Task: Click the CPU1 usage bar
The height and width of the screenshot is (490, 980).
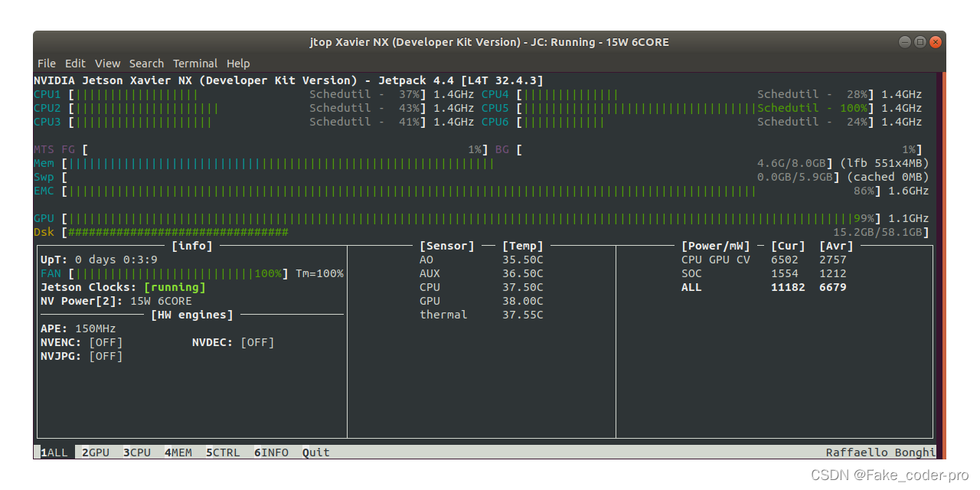Action: (x=248, y=94)
